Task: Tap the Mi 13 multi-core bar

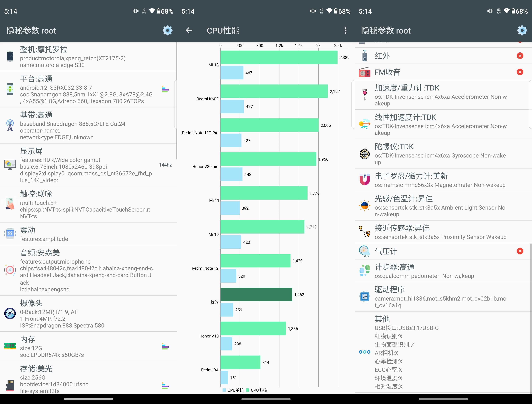Action: click(279, 57)
